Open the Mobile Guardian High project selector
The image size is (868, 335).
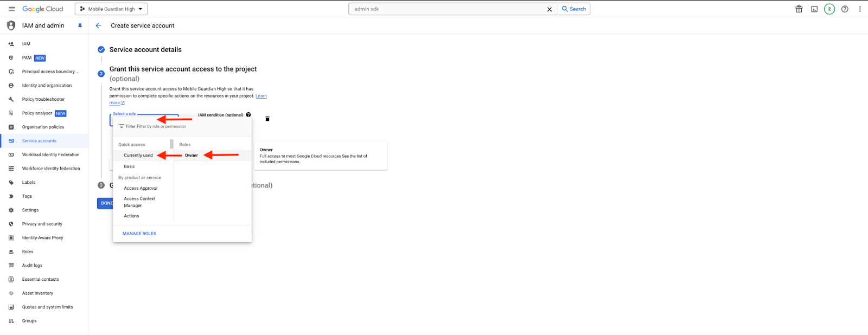(x=111, y=9)
